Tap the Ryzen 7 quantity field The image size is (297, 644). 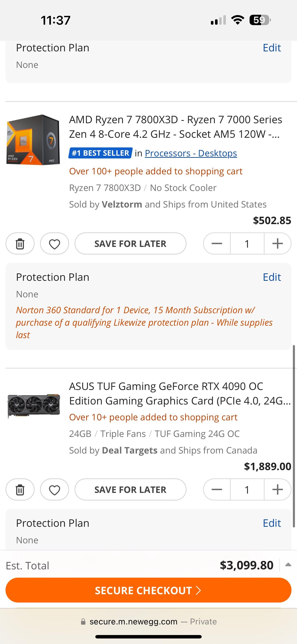(247, 244)
